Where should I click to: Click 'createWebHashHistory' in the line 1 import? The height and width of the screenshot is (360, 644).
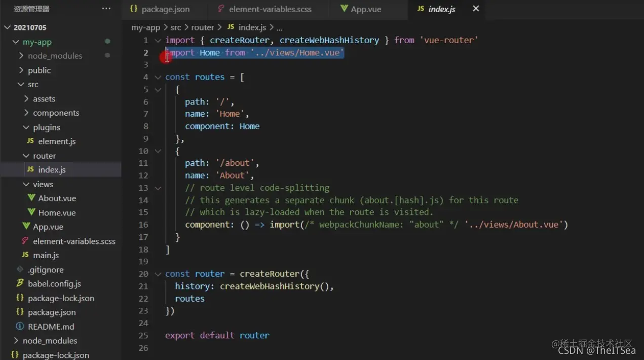(x=329, y=40)
